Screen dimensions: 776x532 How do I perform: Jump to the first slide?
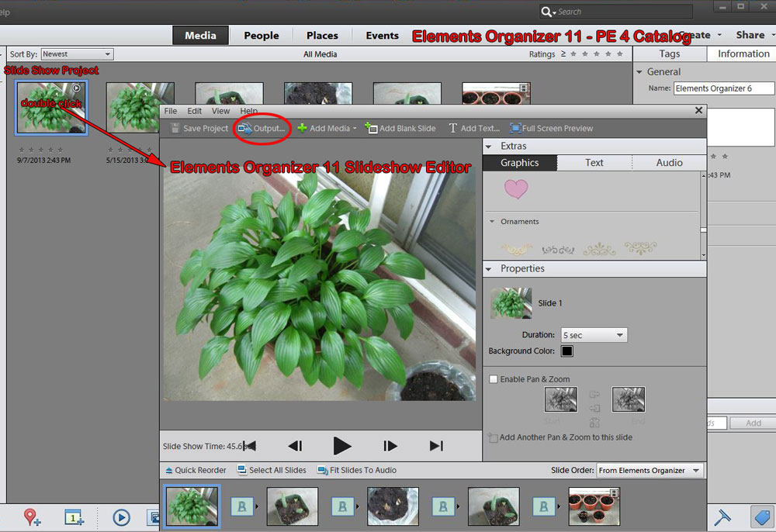pyautogui.click(x=250, y=446)
